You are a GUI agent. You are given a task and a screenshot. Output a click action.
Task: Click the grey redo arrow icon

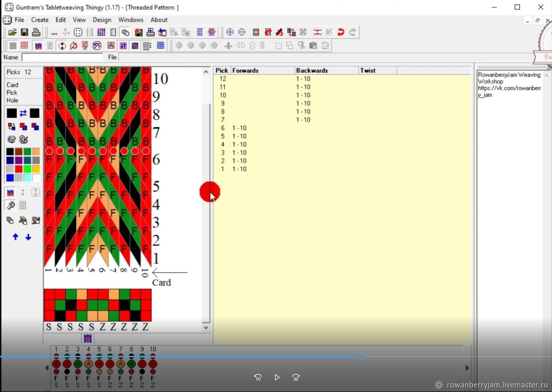[x=353, y=32]
